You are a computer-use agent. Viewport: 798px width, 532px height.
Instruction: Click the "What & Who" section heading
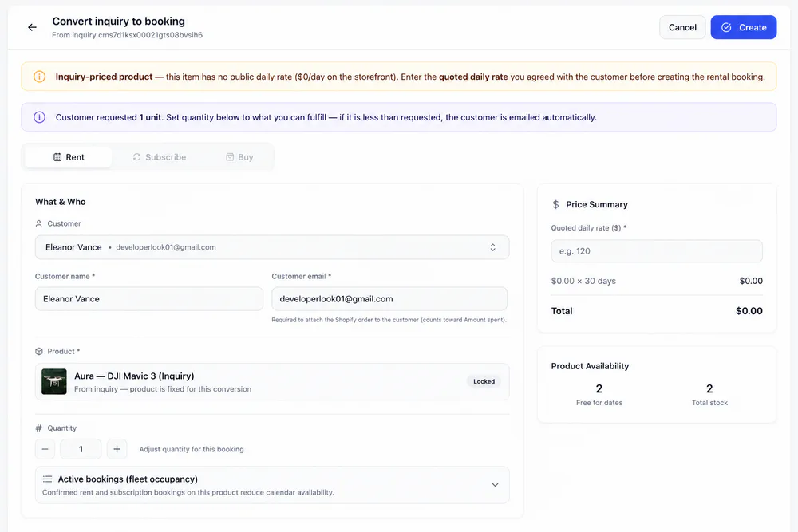pos(60,202)
